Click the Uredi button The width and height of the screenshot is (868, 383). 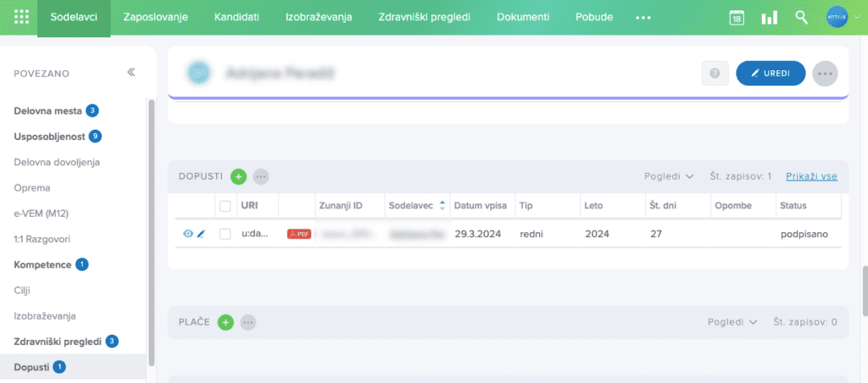771,74
